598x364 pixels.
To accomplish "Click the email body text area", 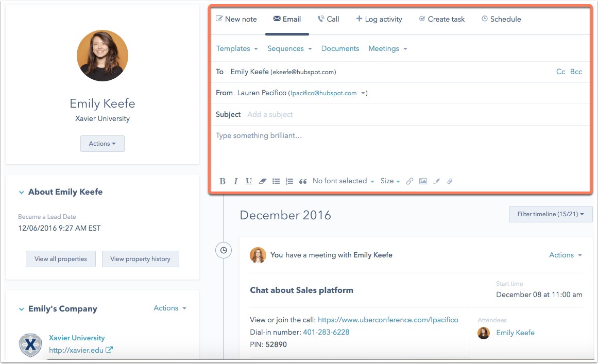I will click(400, 149).
